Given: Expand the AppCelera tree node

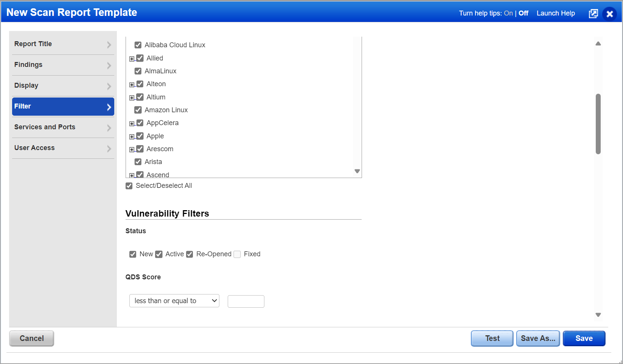Looking at the screenshot, I should tap(132, 124).
